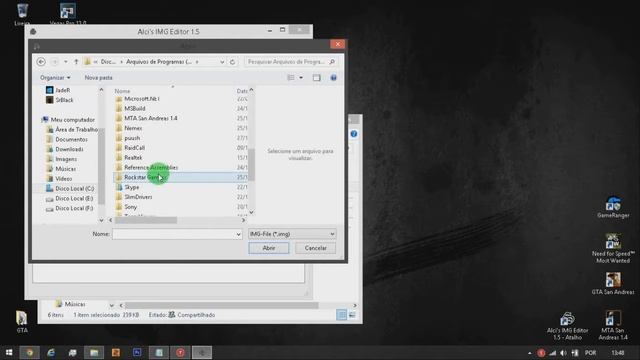
Task: Open Documentos in the navigation pane
Action: tap(67, 139)
